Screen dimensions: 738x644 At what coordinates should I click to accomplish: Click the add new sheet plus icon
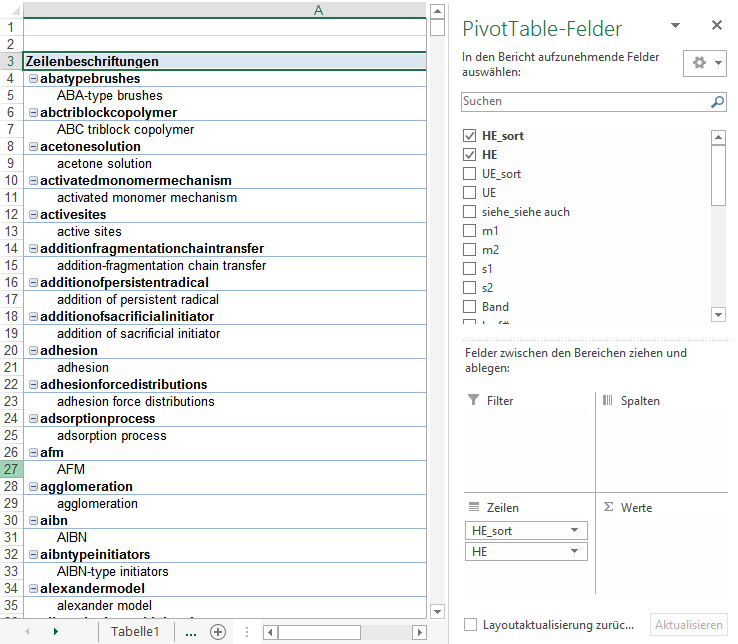[217, 632]
